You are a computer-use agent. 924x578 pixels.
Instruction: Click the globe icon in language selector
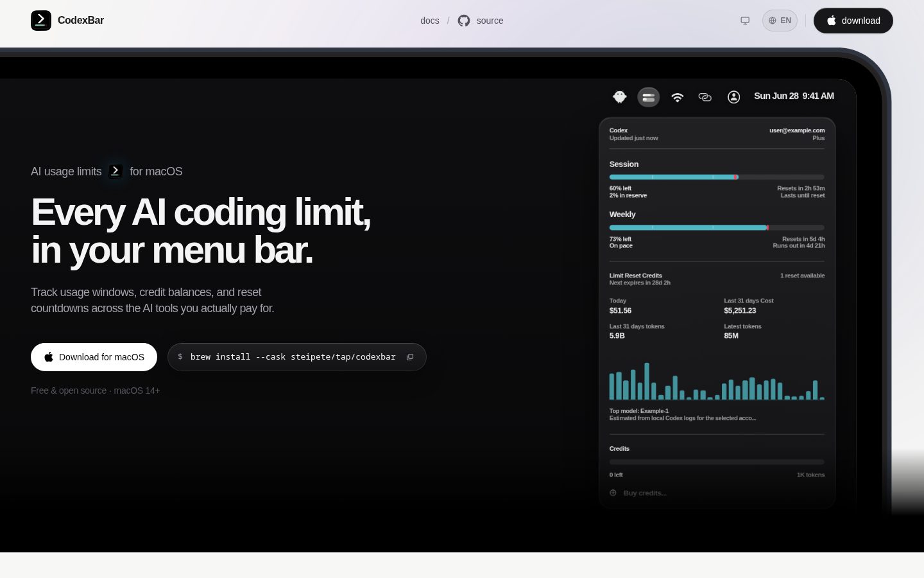tap(773, 21)
